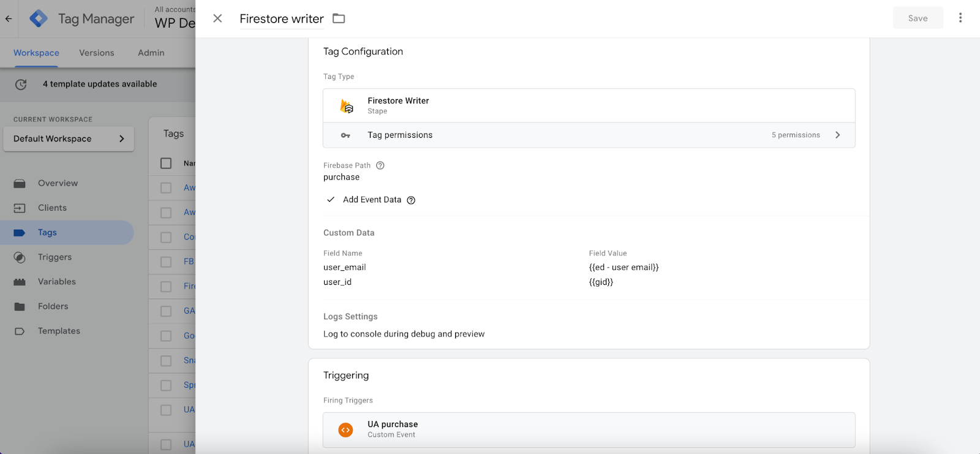Image resolution: width=980 pixels, height=454 pixels.
Task: Click the Tag Manager logo
Action: (x=39, y=18)
